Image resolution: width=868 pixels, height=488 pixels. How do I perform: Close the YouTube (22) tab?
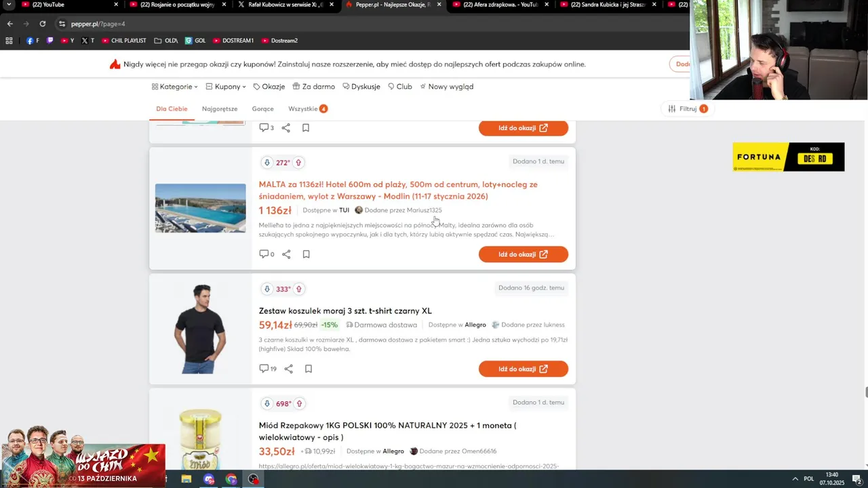(x=116, y=5)
